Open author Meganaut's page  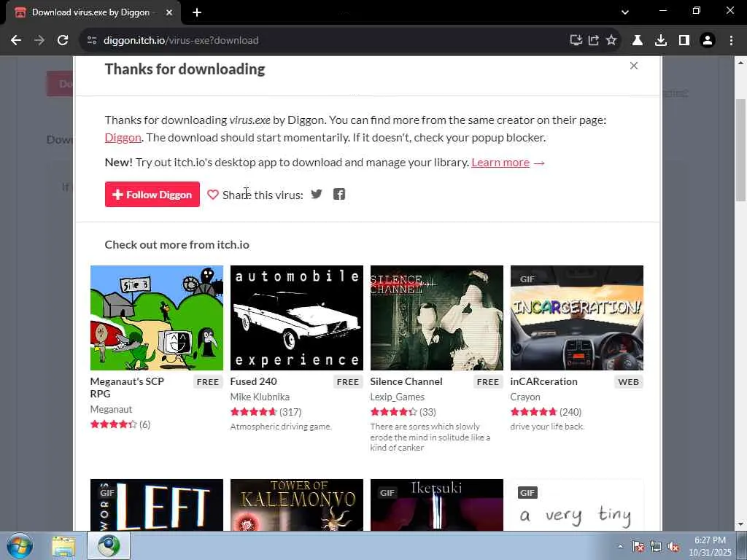coord(111,409)
